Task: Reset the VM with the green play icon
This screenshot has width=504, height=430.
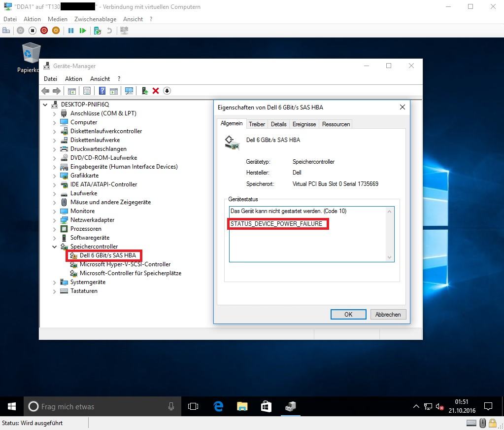Action: tap(83, 31)
